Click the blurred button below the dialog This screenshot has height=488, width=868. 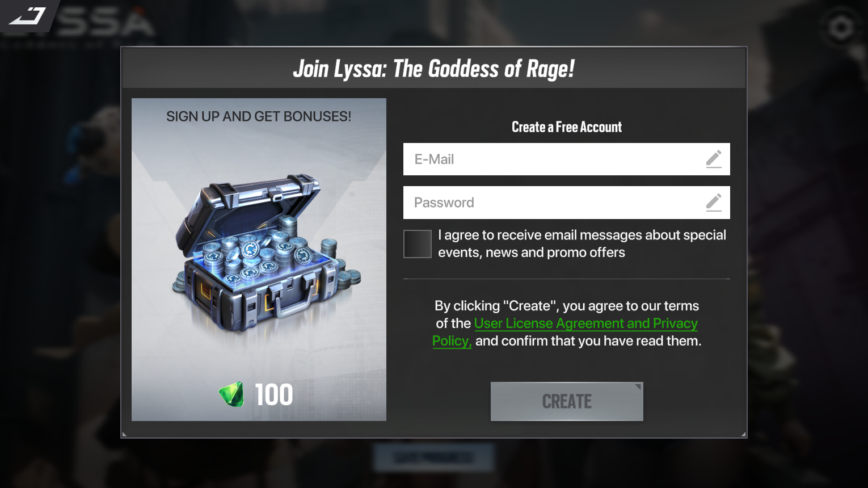tap(433, 457)
